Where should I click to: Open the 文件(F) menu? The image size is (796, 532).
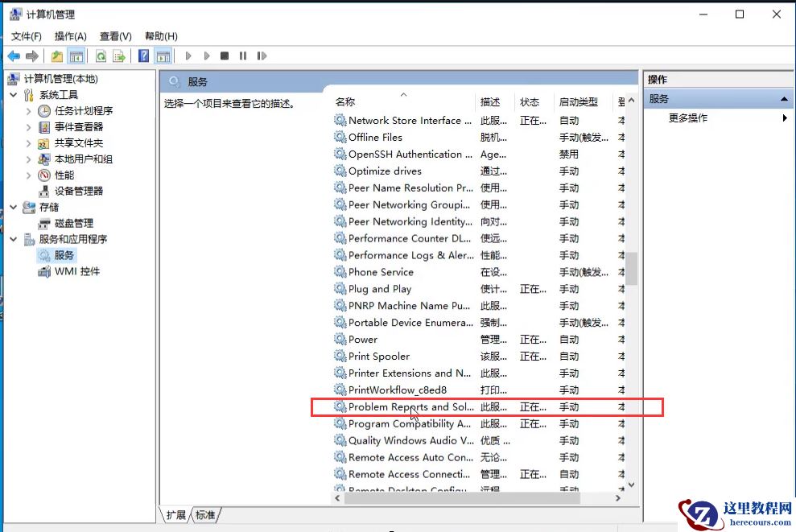(27, 36)
